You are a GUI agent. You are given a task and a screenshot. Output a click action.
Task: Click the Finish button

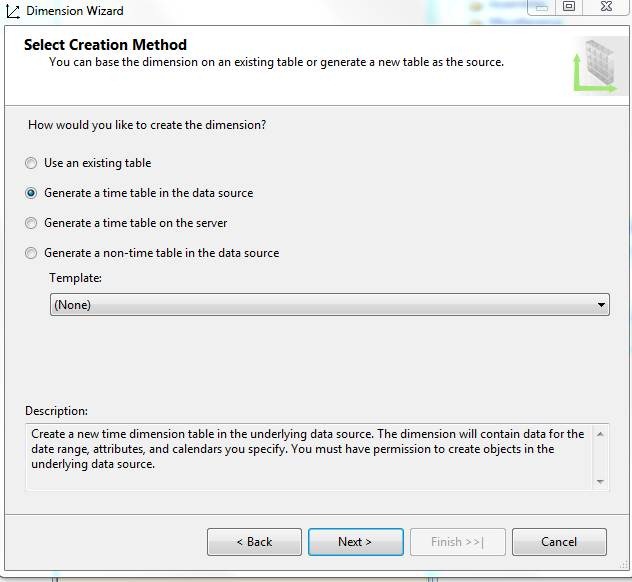pos(457,542)
